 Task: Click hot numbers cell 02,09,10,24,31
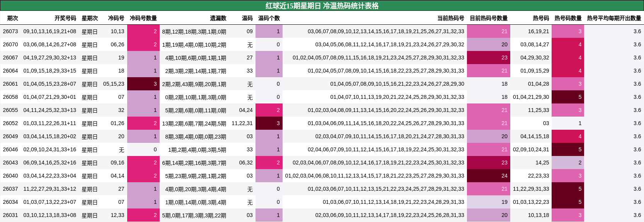point(531,149)
